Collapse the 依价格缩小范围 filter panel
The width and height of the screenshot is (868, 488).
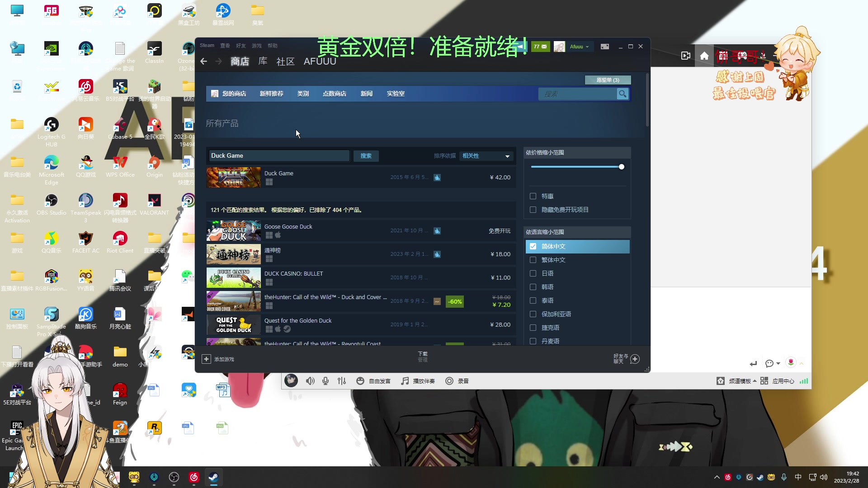[x=577, y=153]
